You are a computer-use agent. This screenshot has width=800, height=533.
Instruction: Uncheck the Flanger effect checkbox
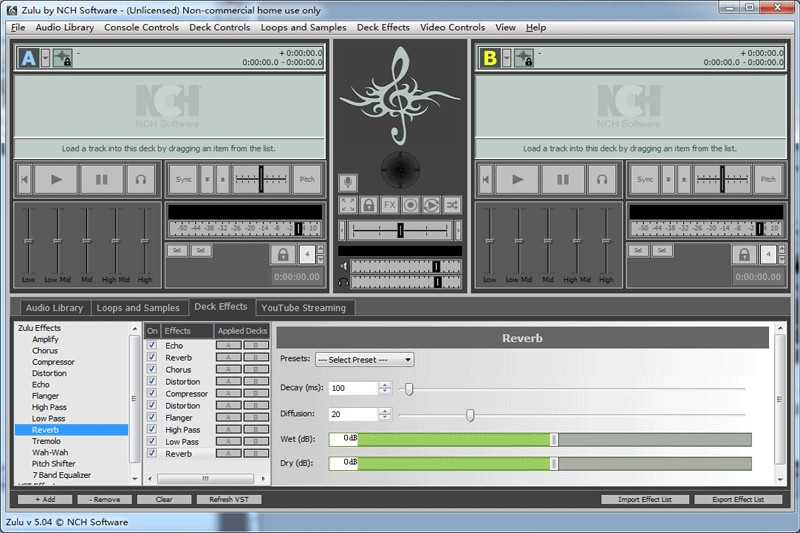152,417
